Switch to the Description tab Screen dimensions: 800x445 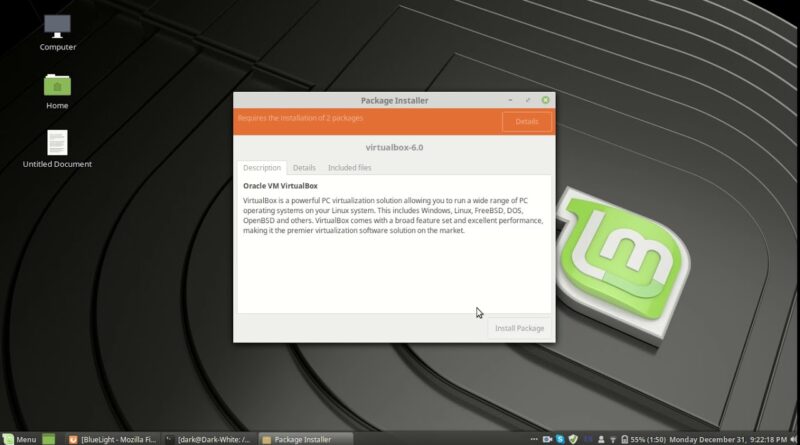pos(262,167)
